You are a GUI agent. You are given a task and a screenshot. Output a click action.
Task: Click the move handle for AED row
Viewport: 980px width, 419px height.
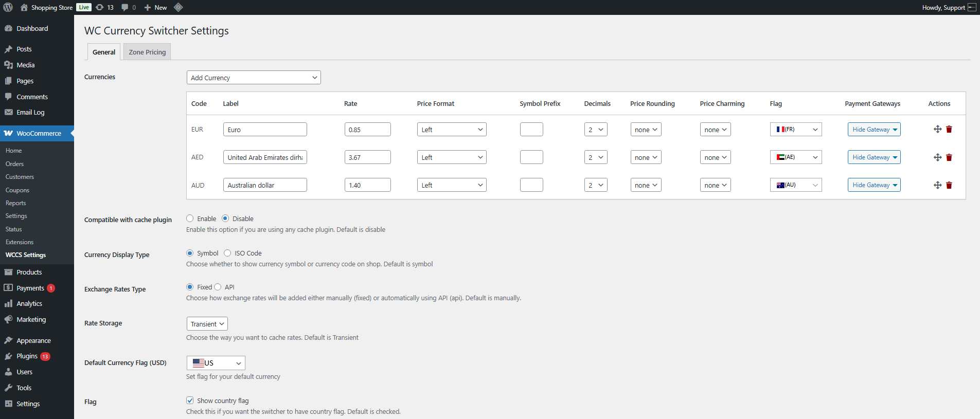938,157
